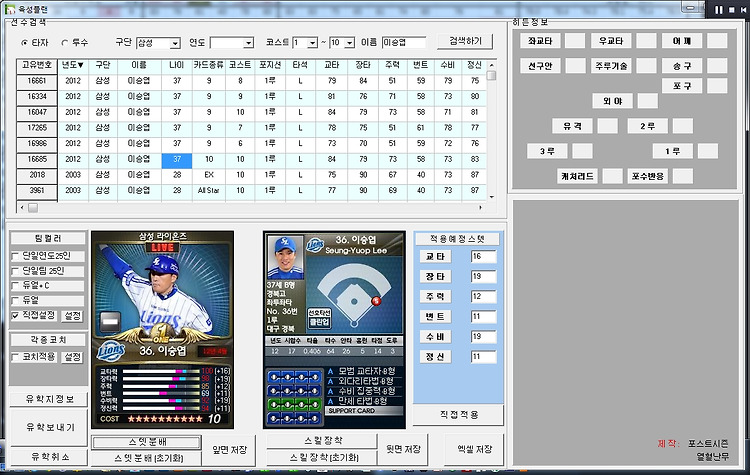Click the 검색하기 search button
This screenshot has height=475, width=750.
(x=465, y=42)
